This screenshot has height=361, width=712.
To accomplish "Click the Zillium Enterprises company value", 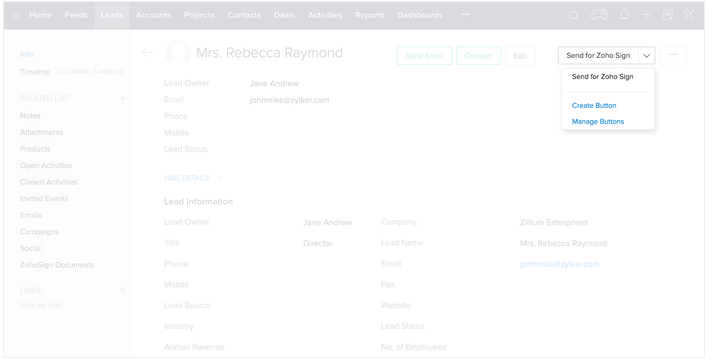I will click(x=554, y=223).
